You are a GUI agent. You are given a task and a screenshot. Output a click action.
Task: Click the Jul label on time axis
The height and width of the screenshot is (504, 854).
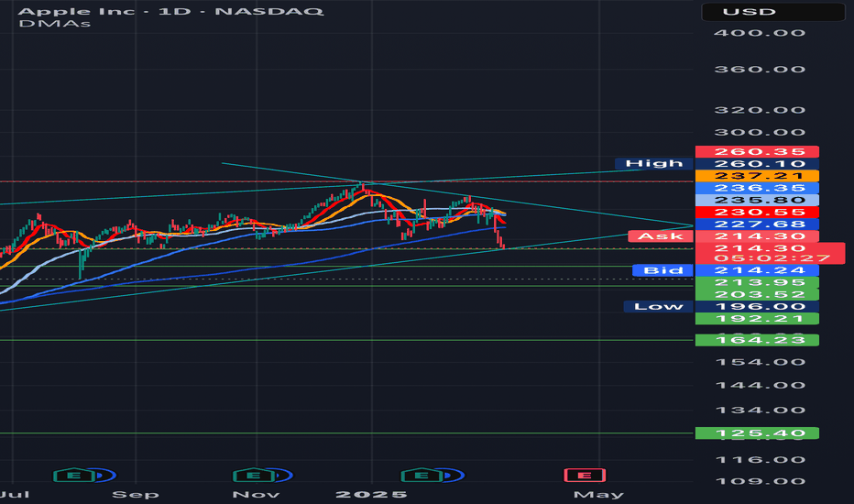click(x=14, y=495)
